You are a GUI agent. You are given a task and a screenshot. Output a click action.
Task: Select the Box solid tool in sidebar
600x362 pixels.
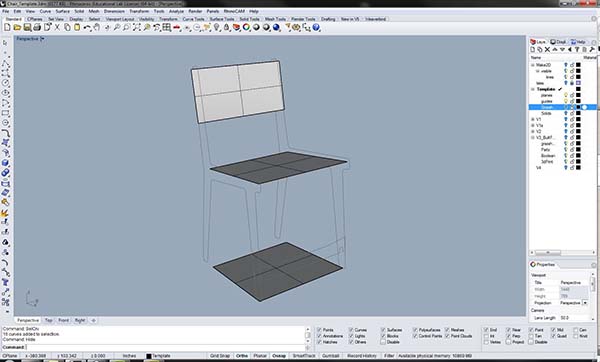(5, 163)
